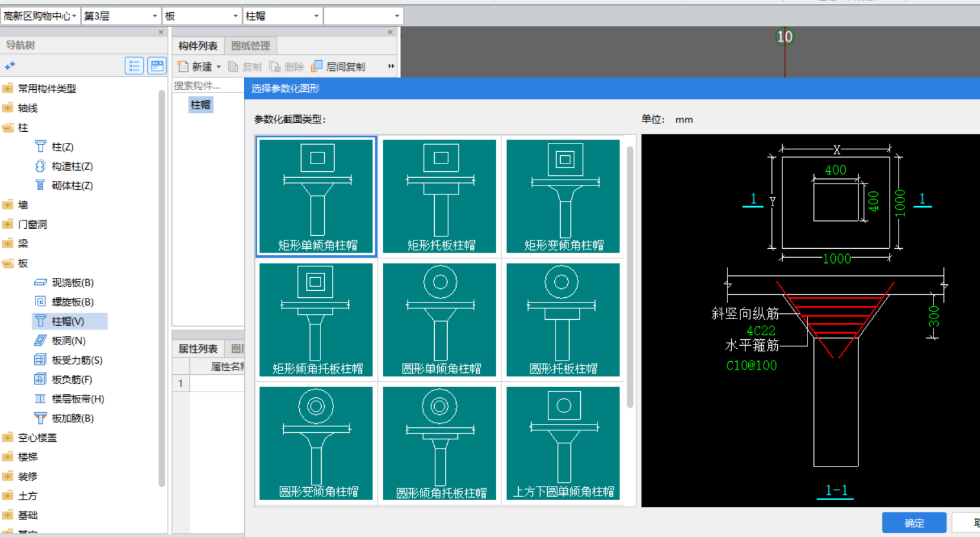Expand the 墙 folder
Screen dimensions: 980x537
[x=8, y=205]
